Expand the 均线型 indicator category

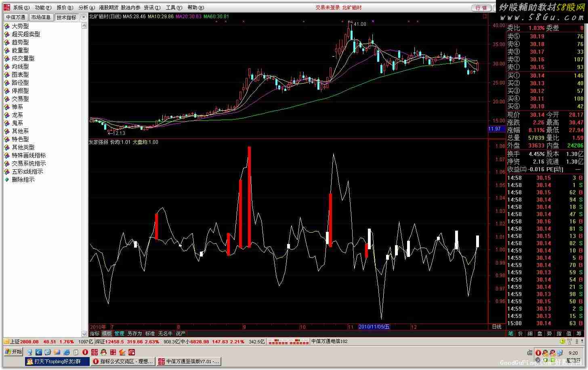[x=7, y=67]
